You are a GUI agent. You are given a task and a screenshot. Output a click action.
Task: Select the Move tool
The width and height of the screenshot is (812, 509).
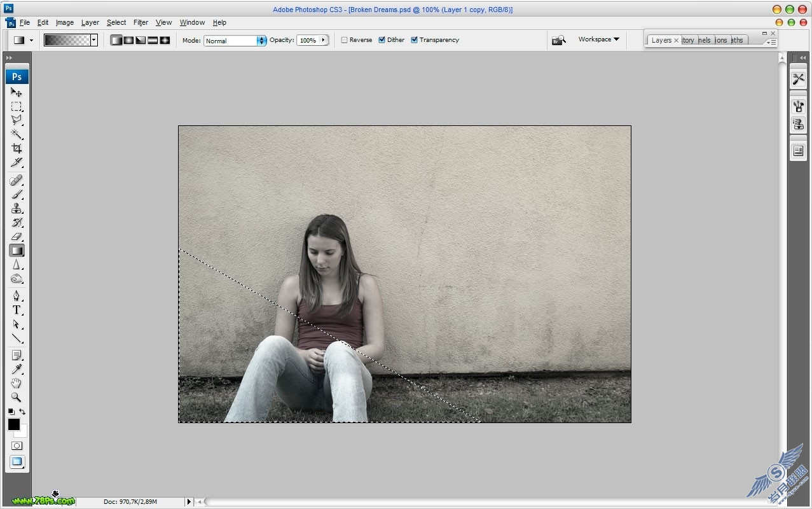click(x=17, y=92)
